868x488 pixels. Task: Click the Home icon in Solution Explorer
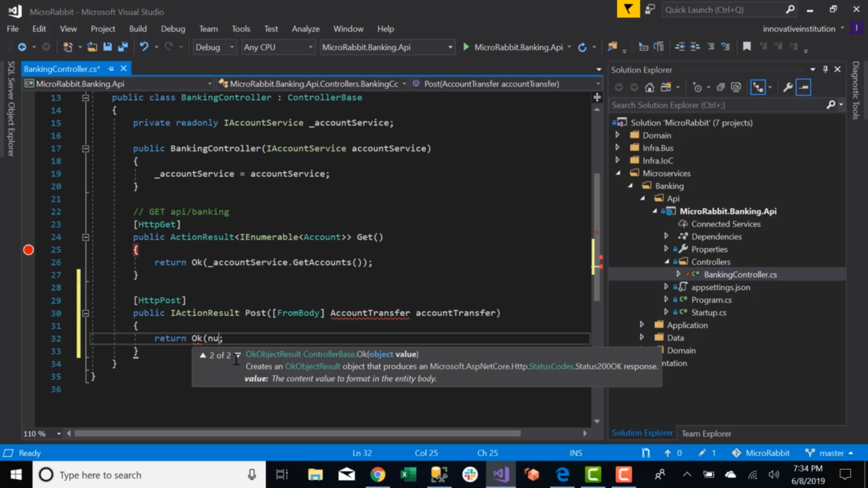[650, 87]
